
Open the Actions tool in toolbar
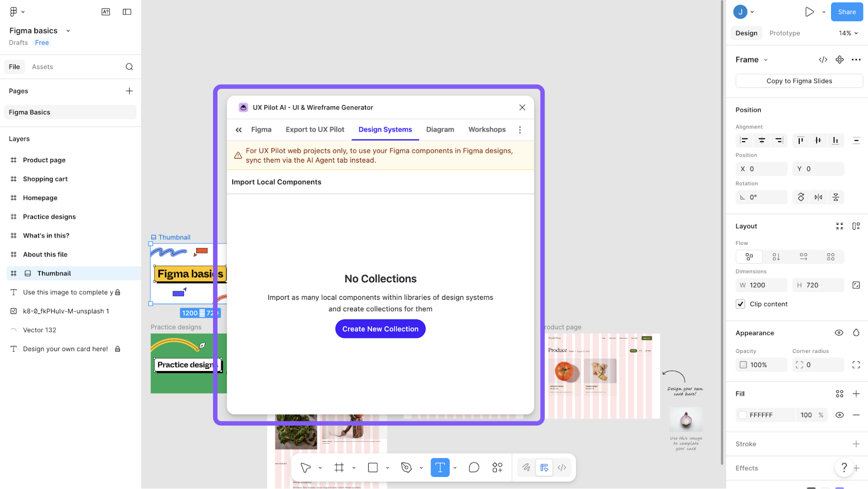pyautogui.click(x=497, y=468)
